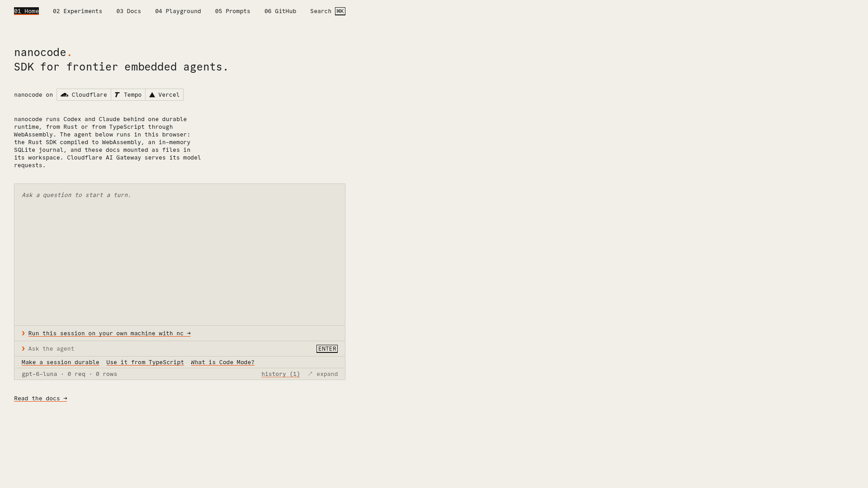The width and height of the screenshot is (868, 488).
Task: Click the orange chevron beside Run this session
Action: [23, 333]
